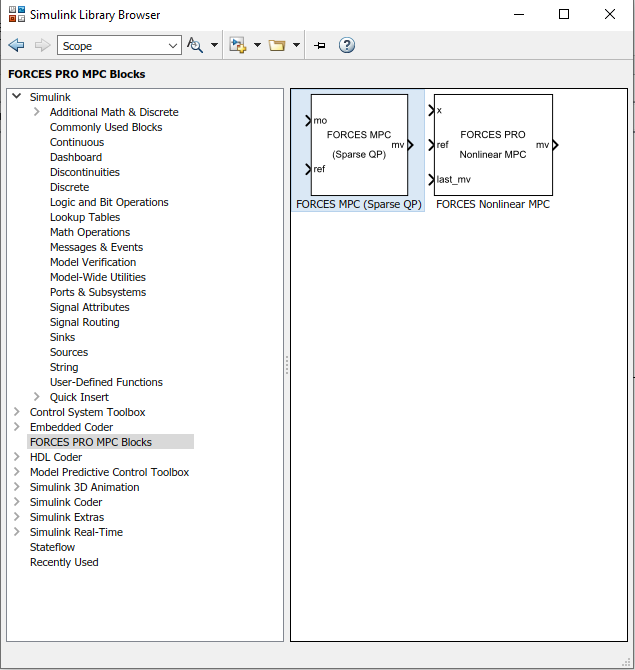
Task: Click the Back navigation arrow
Action: [x=16, y=45]
